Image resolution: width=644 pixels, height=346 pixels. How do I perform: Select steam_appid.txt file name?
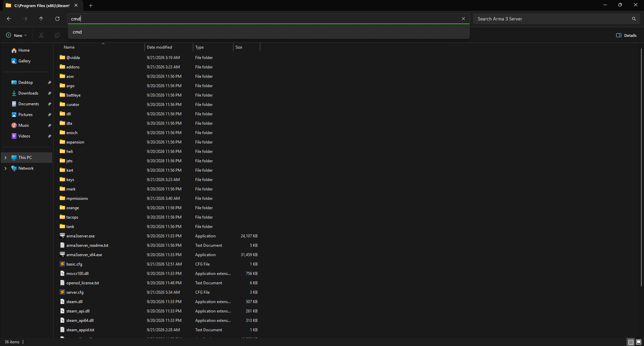pos(80,330)
